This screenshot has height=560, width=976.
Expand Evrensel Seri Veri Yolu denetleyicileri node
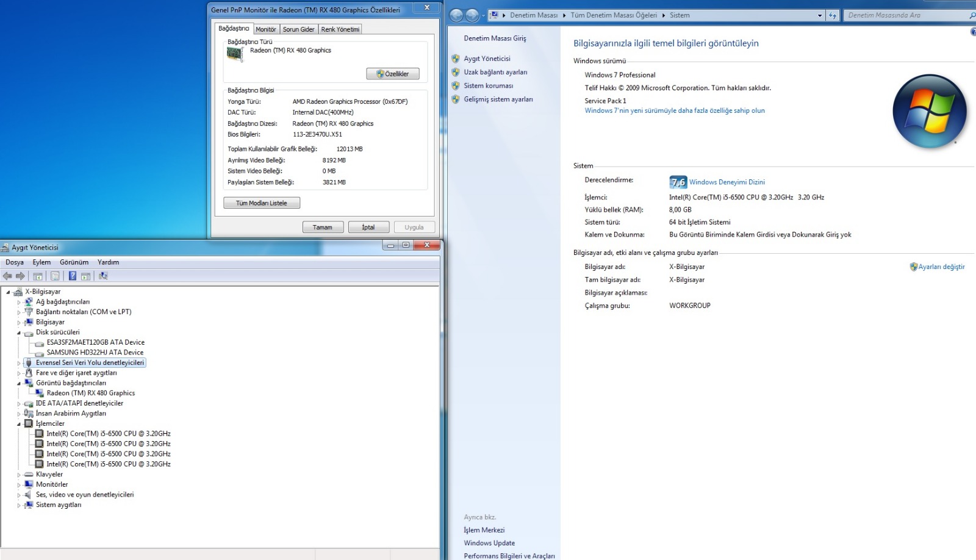pyautogui.click(x=19, y=363)
